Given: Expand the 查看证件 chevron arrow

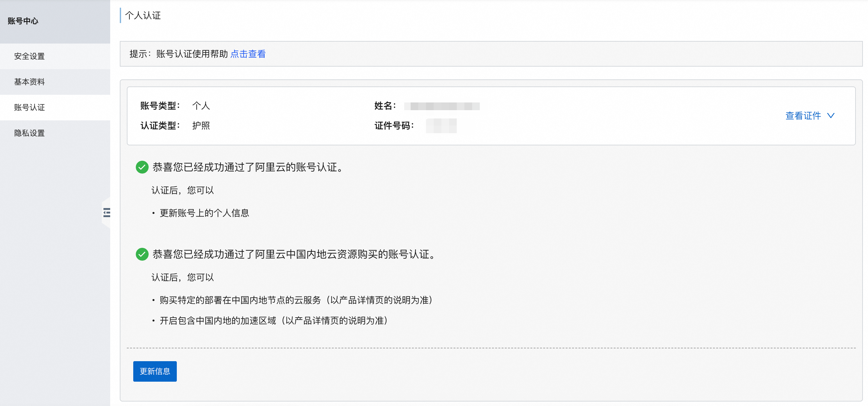Looking at the screenshot, I should coord(831,116).
